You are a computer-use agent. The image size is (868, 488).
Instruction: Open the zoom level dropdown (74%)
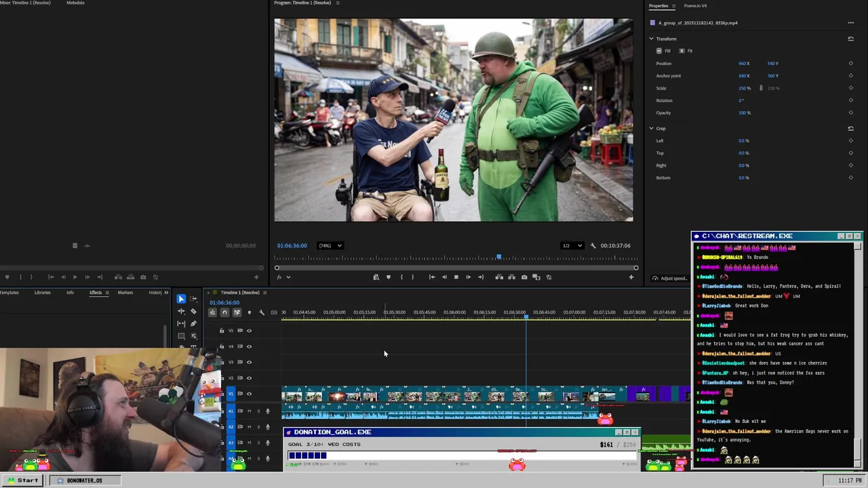330,245
